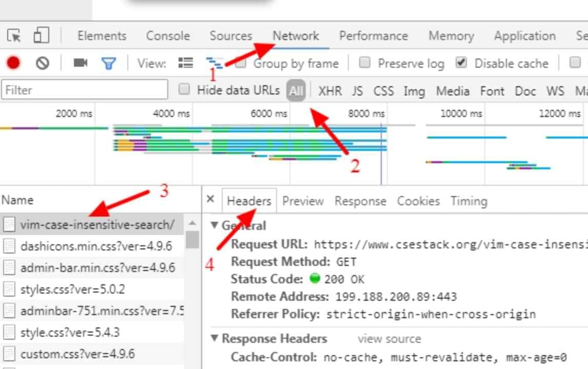The width and height of the screenshot is (588, 369).
Task: Switch to the Cookies detail tab
Action: (419, 201)
